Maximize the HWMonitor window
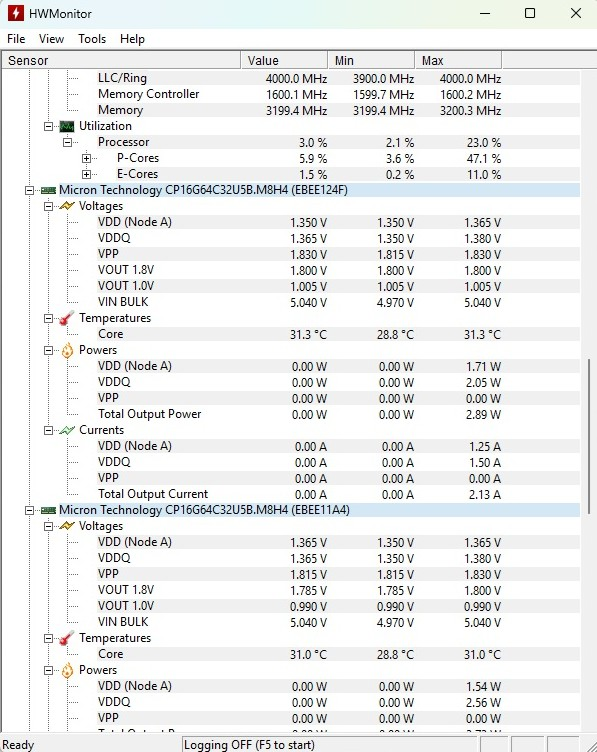 pos(530,13)
